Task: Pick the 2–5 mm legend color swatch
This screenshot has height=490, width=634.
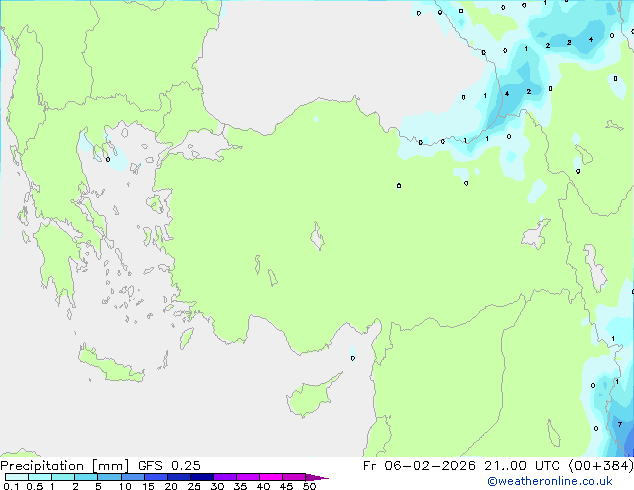Action: tap(86, 477)
